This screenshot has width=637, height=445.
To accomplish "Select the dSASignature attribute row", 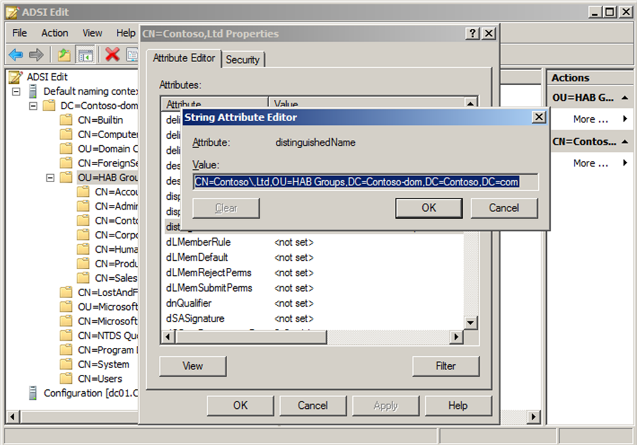I will pyautogui.click(x=313, y=318).
